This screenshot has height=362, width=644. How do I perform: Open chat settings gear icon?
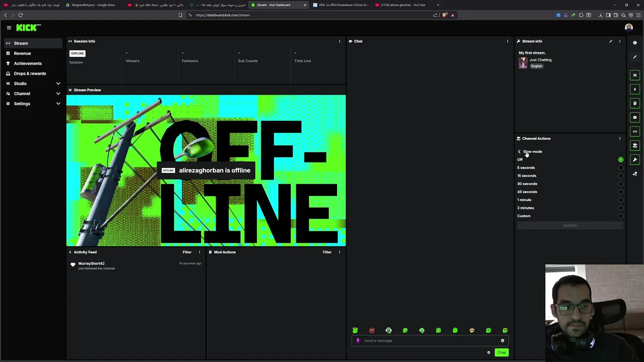pyautogui.click(x=489, y=352)
